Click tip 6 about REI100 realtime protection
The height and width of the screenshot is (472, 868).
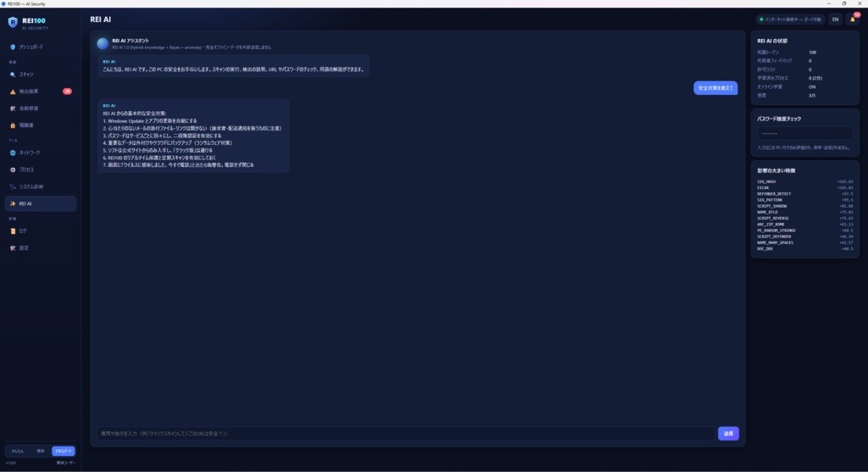(159, 158)
